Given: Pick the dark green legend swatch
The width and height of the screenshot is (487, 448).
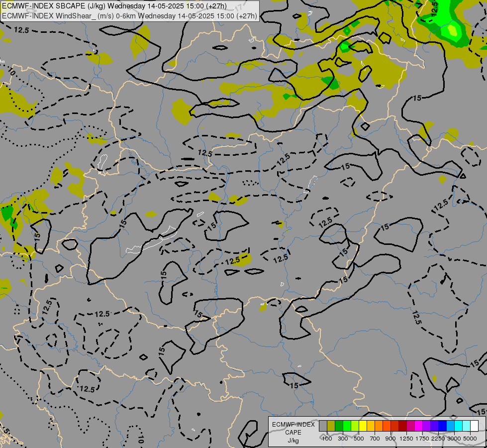Looking at the screenshot, I should click(x=339, y=426).
